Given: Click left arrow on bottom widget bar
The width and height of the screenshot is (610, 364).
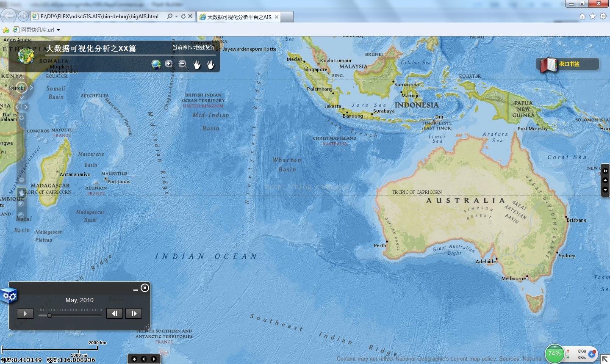Looking at the screenshot, I should click(x=144, y=359).
